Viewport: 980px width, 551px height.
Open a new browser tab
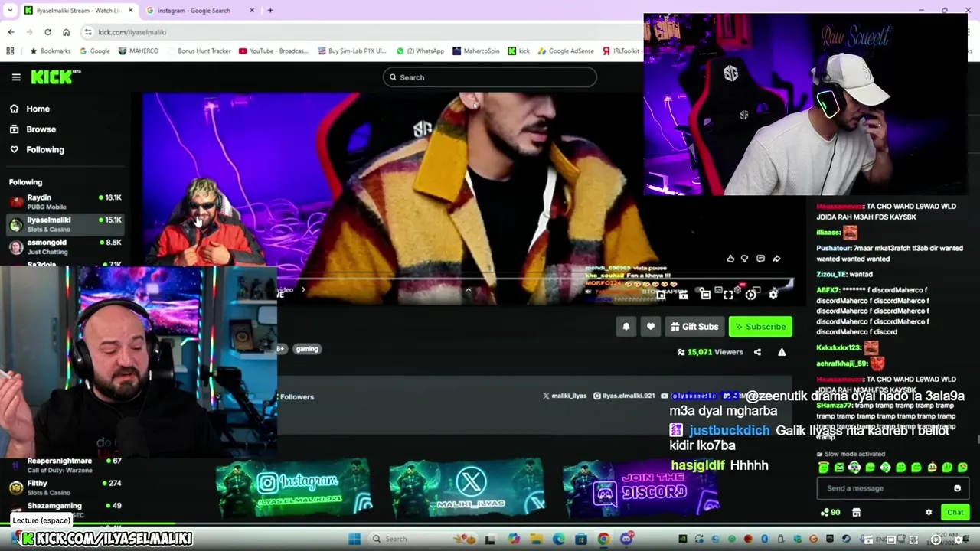tap(270, 11)
